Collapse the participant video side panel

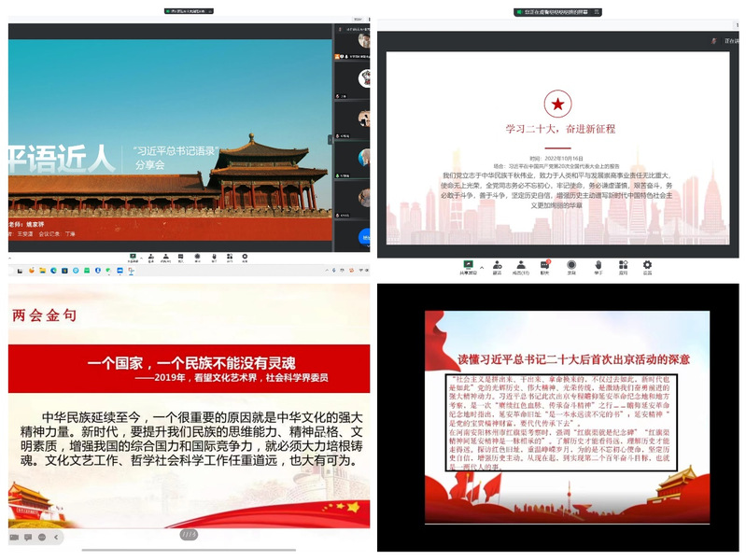pyautogui.click(x=330, y=139)
